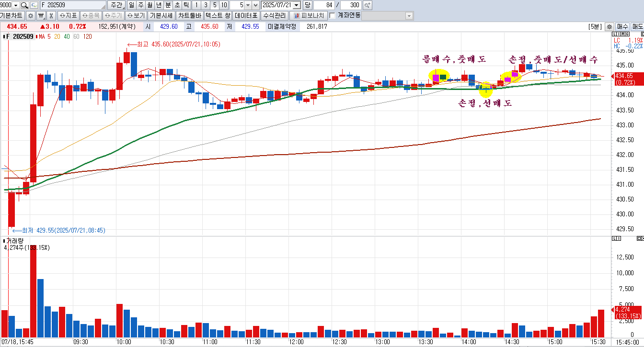This screenshot has width=644, height=347.
Task: Click the yellow highlighted 콜매수 candle marker
Action: [x=439, y=78]
